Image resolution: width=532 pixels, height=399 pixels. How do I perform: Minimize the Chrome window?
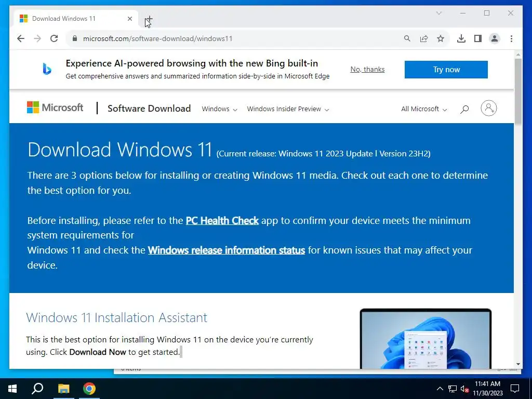463,13
